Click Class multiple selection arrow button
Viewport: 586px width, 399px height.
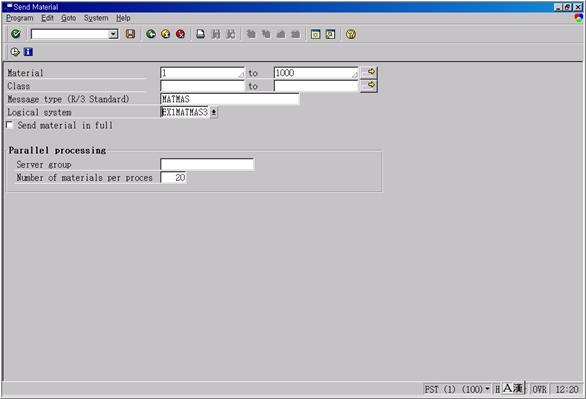pos(369,86)
